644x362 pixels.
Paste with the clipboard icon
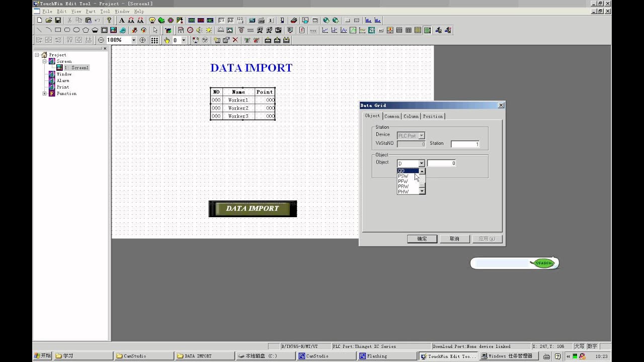(89, 20)
